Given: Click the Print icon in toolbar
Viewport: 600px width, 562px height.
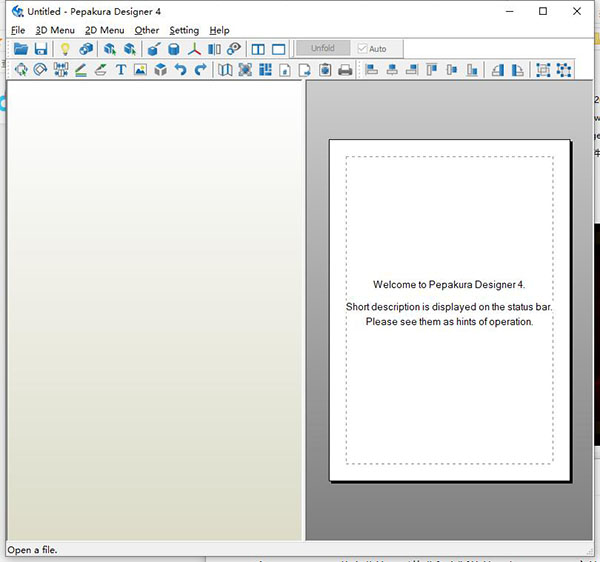Looking at the screenshot, I should [x=345, y=70].
